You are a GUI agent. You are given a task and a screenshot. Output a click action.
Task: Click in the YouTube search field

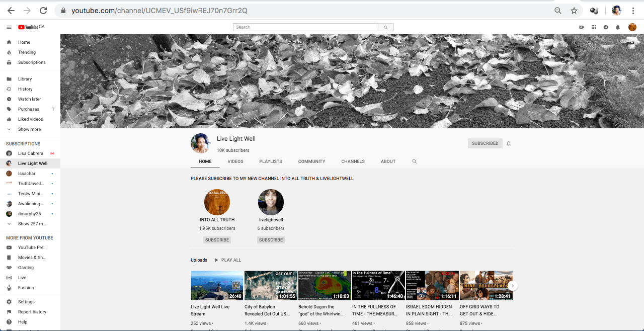click(305, 27)
